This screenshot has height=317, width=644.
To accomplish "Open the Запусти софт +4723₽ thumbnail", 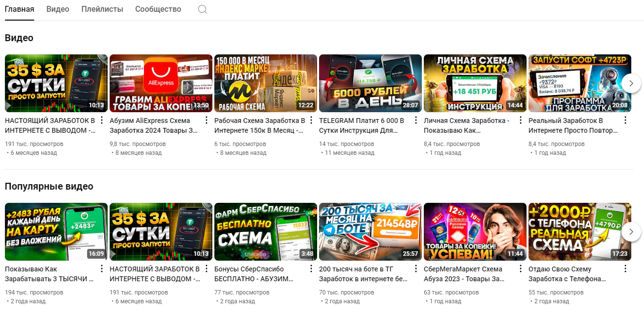I will point(580,83).
